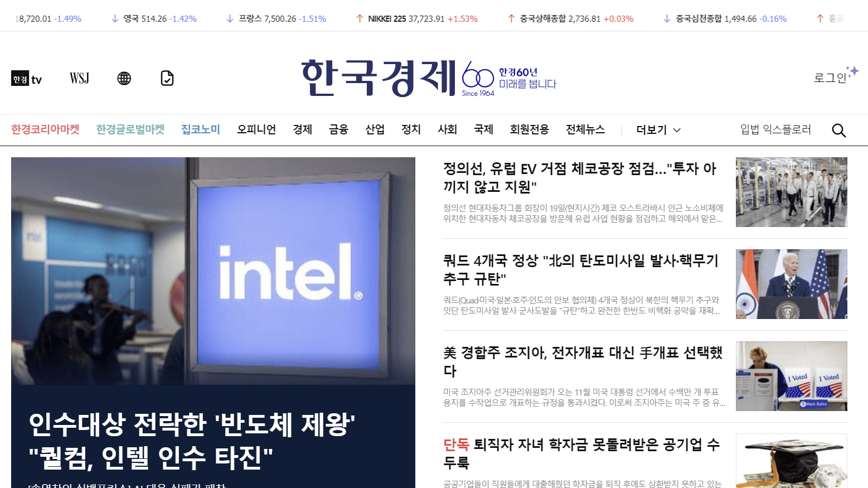The width and height of the screenshot is (868, 488).
Task: Click the WSJ icon in the header
Action: coord(79,78)
